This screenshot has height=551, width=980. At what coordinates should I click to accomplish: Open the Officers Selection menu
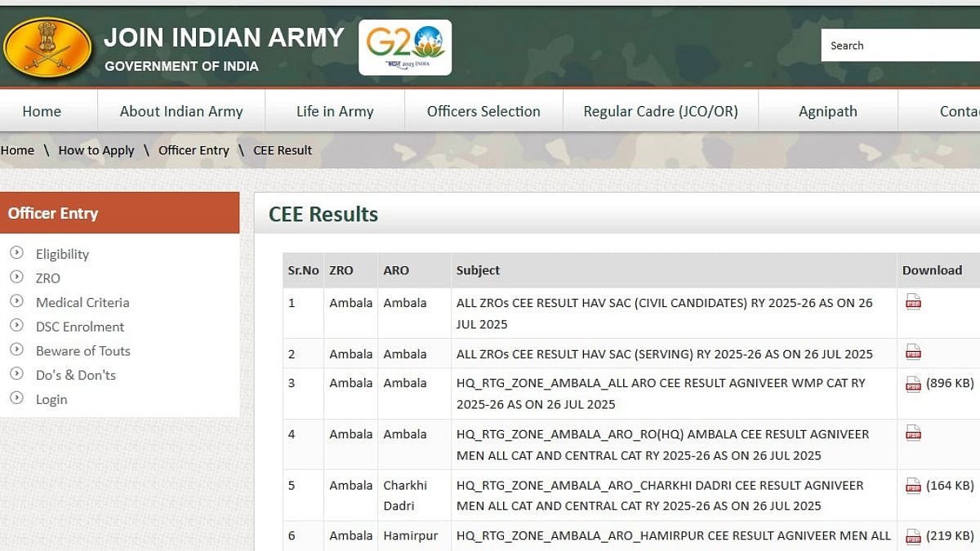[483, 111]
